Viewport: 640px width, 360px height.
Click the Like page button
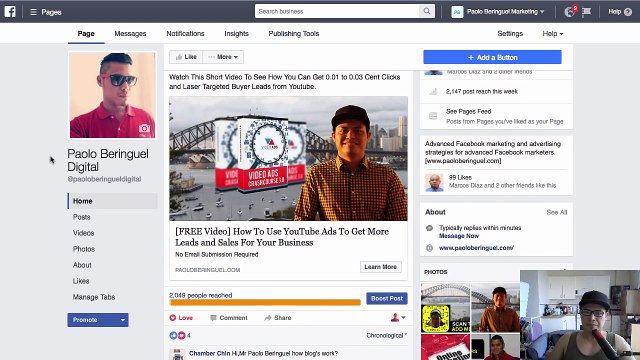pos(186,57)
